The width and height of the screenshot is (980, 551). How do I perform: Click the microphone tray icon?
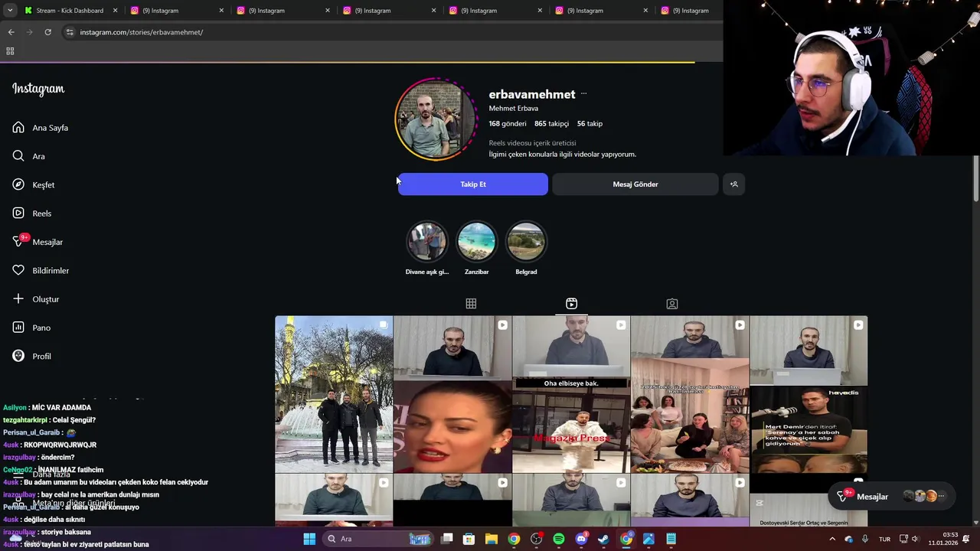coord(865,539)
